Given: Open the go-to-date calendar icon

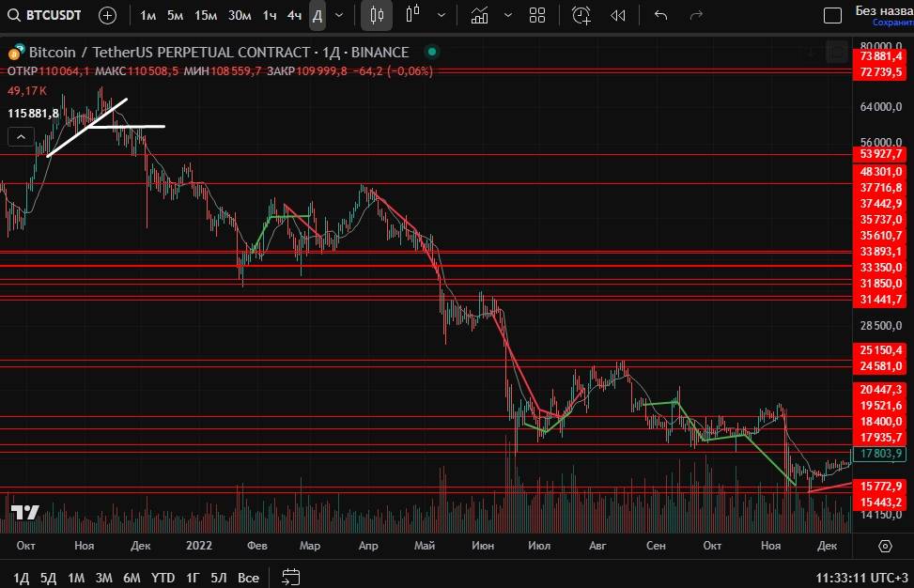Looking at the screenshot, I should [291, 577].
